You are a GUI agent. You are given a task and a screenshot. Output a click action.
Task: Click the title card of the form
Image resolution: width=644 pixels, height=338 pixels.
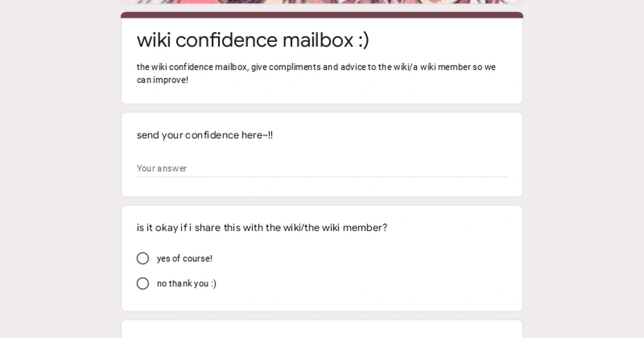click(x=322, y=59)
